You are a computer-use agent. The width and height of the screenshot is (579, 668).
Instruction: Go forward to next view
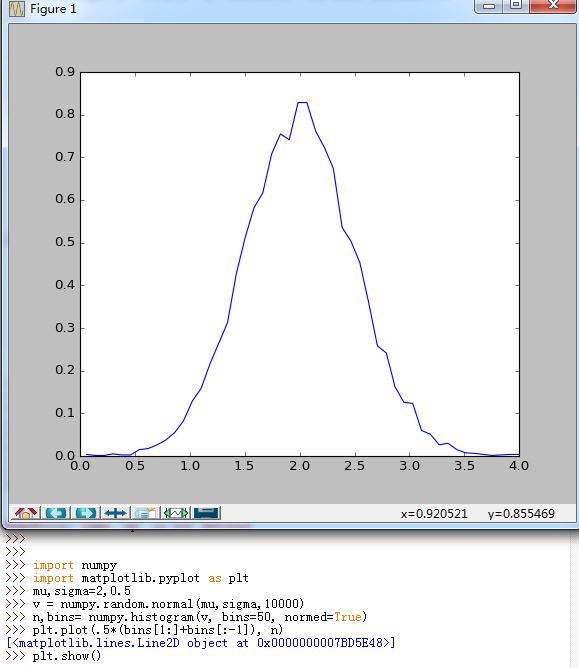coord(85,513)
